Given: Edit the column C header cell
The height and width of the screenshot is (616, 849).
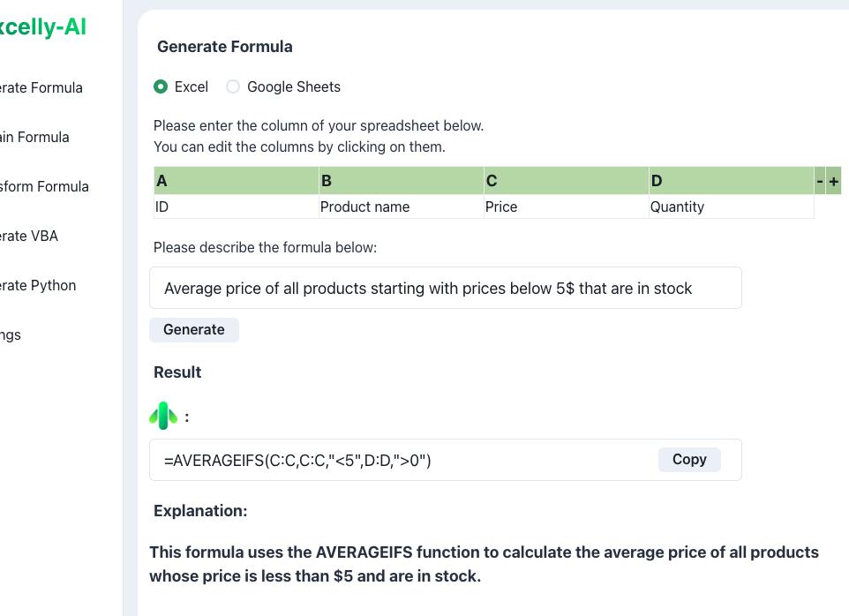Looking at the screenshot, I should (x=566, y=181).
